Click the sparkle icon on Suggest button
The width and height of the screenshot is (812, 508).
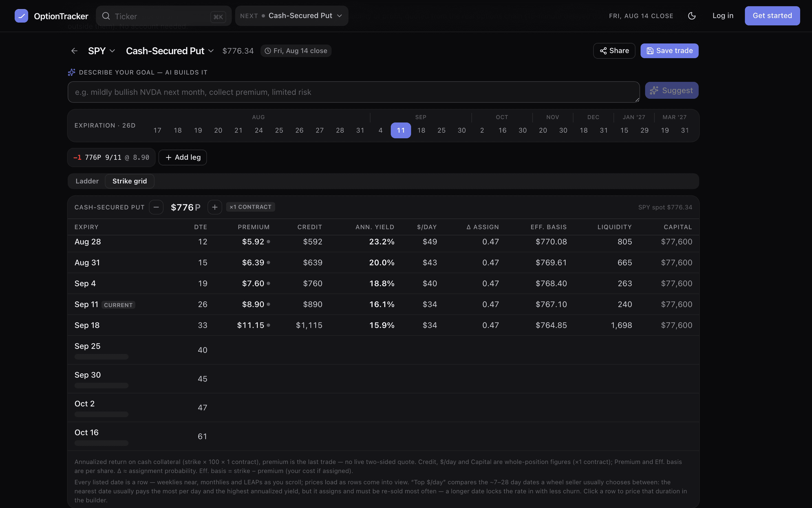tap(654, 90)
